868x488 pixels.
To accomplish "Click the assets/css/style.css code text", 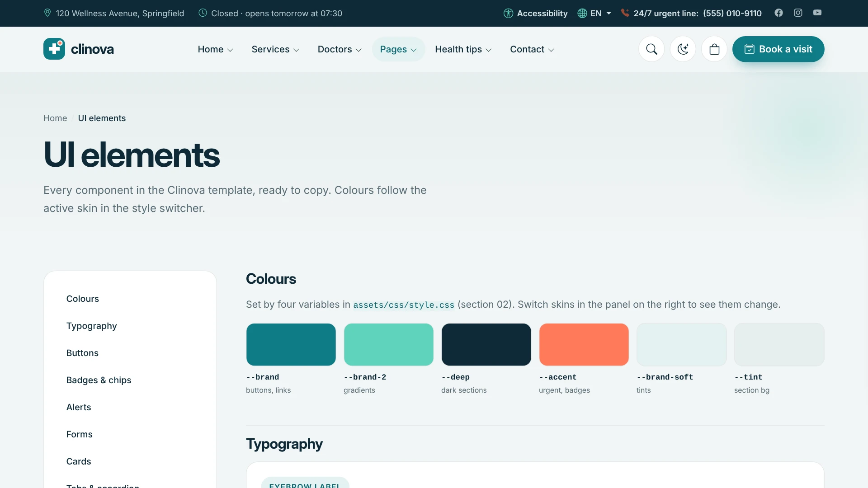I will click(404, 305).
